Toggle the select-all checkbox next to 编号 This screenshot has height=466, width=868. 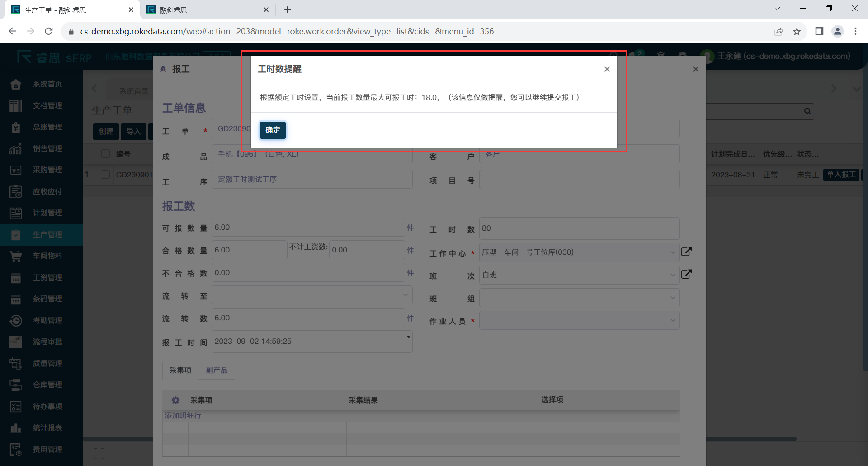pyautogui.click(x=106, y=154)
